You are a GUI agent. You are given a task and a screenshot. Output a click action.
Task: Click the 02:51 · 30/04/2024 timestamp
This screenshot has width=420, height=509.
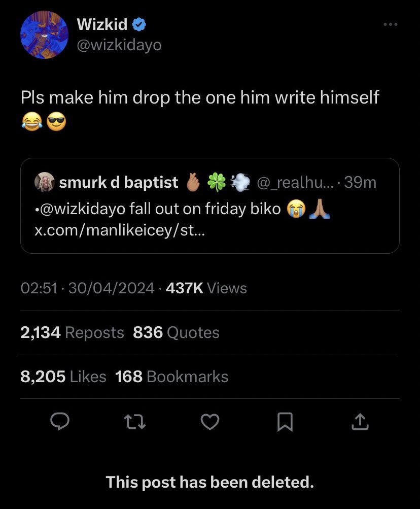[x=87, y=288]
